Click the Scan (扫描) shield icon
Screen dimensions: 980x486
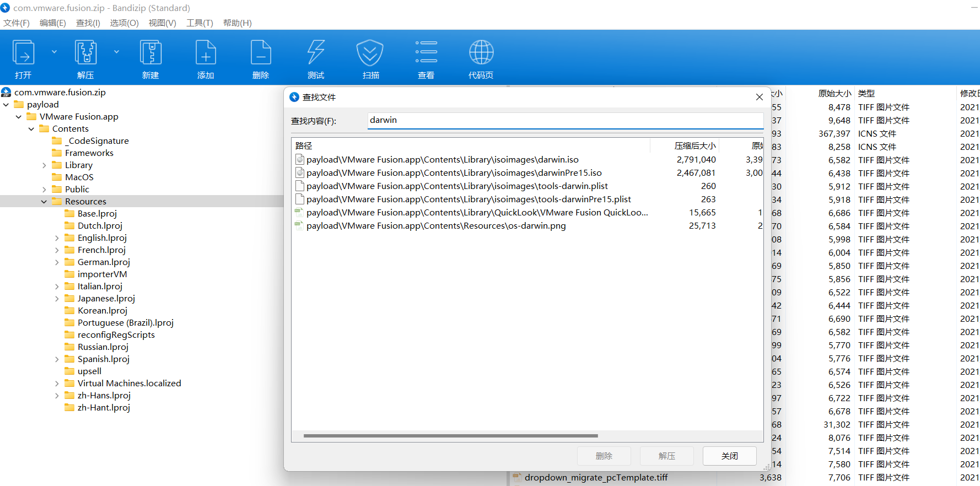(370, 53)
